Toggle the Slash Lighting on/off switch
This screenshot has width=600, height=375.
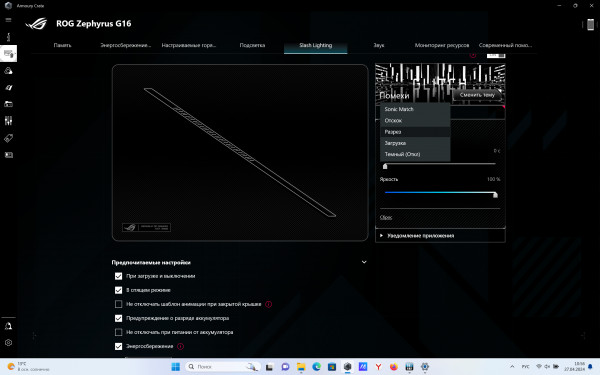coord(496,56)
